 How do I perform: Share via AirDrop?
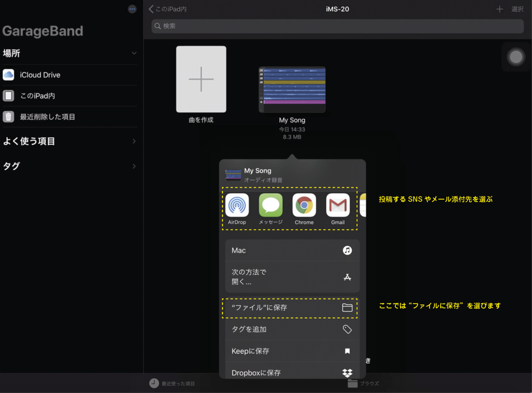pos(237,209)
